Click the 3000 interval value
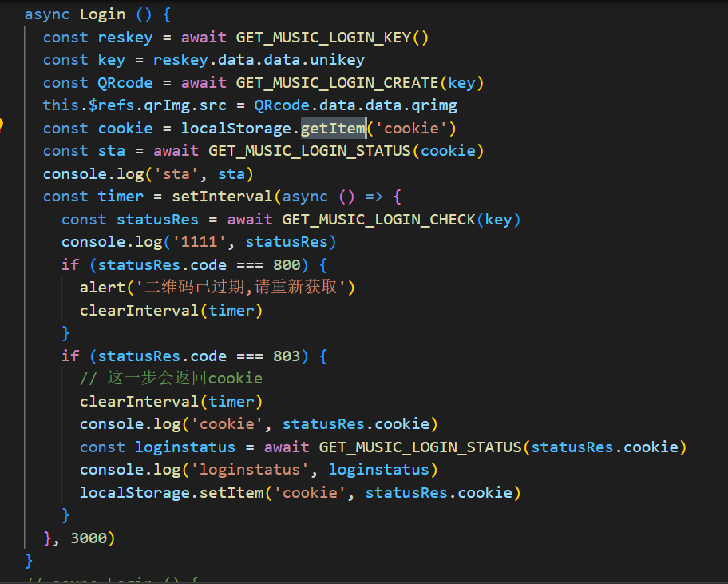The width and height of the screenshot is (728, 584). 89,538
